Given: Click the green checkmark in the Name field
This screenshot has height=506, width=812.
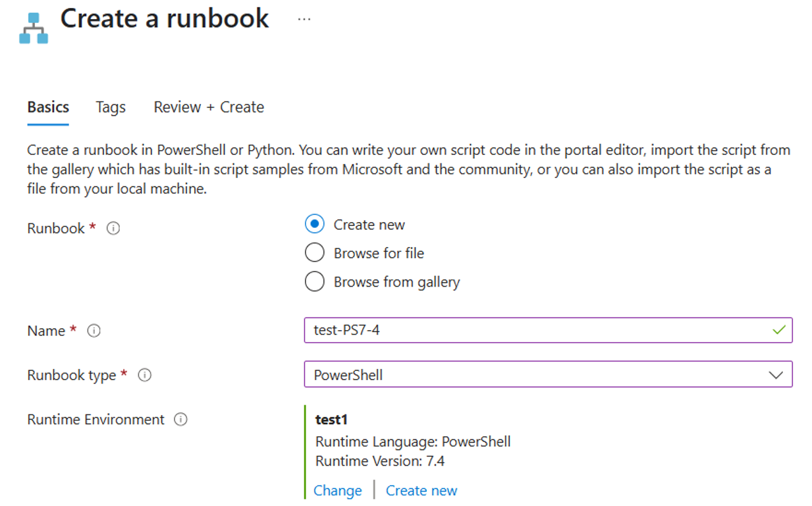Looking at the screenshot, I should click(778, 330).
